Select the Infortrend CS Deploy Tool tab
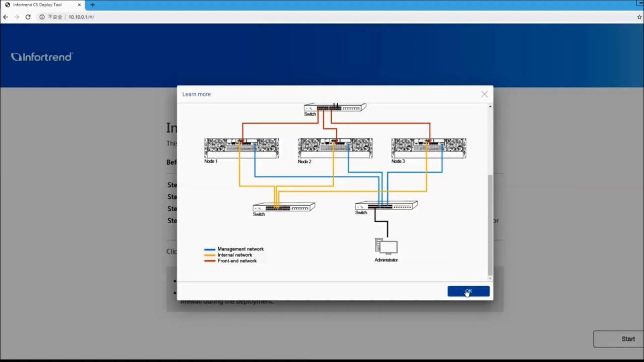Viewport: 644px width, 362px height. click(x=43, y=5)
